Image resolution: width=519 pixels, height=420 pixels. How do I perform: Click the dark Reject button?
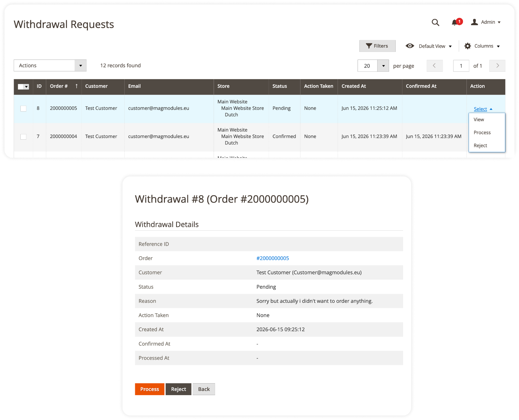point(179,389)
